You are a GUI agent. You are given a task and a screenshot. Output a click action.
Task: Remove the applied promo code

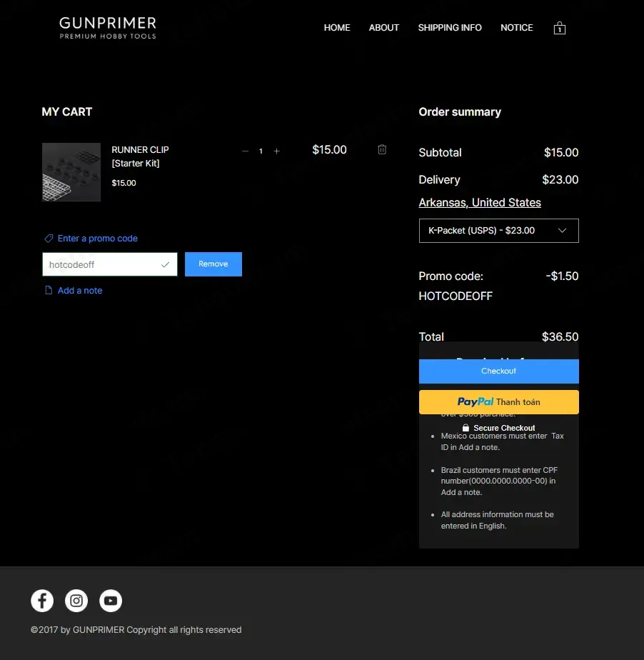(213, 264)
